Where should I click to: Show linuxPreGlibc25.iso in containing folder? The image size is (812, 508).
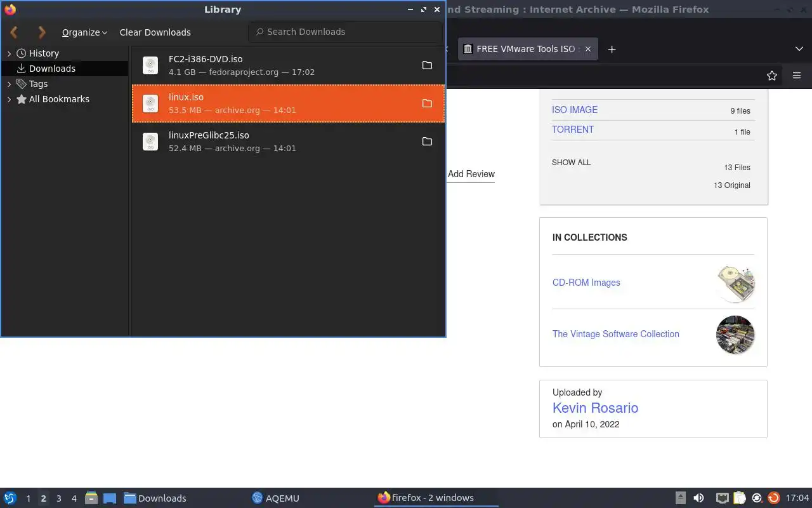[427, 142]
